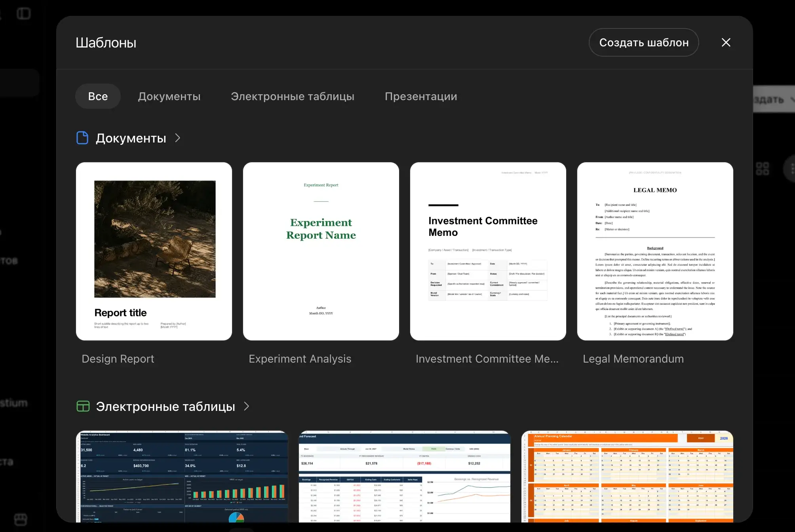The height and width of the screenshot is (532, 795).
Task: Open the Annual Planning Calendar spreadsheet template
Action: coord(627,477)
